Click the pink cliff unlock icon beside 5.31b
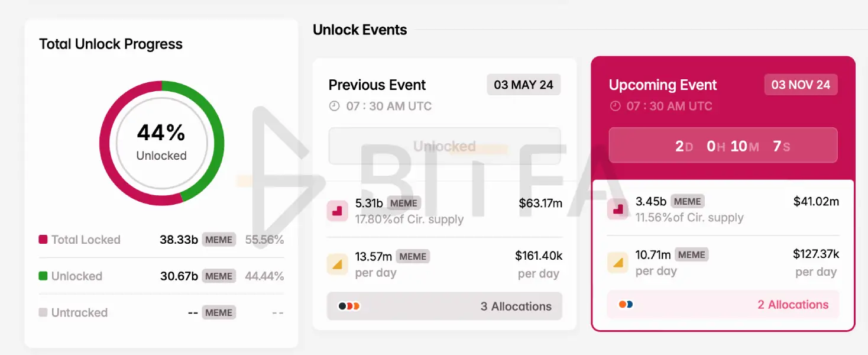 [338, 211]
